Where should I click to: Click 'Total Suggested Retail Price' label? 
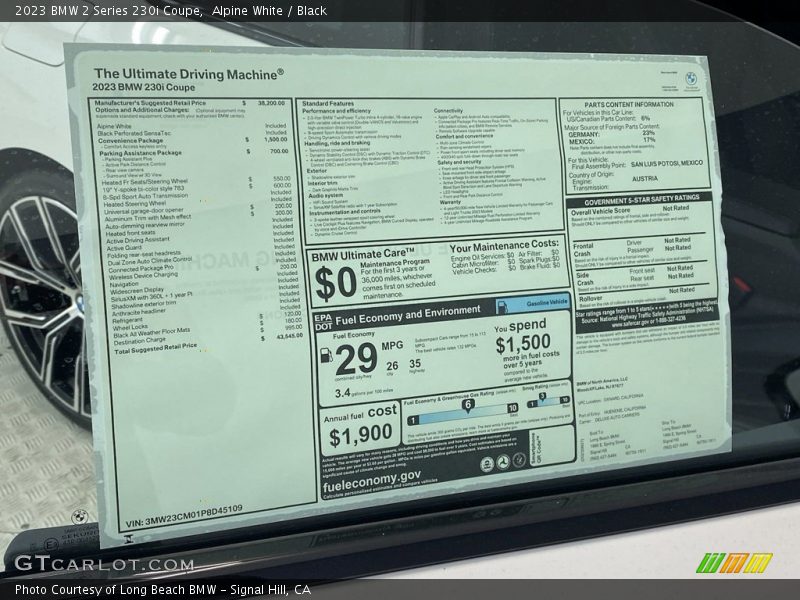click(x=156, y=348)
